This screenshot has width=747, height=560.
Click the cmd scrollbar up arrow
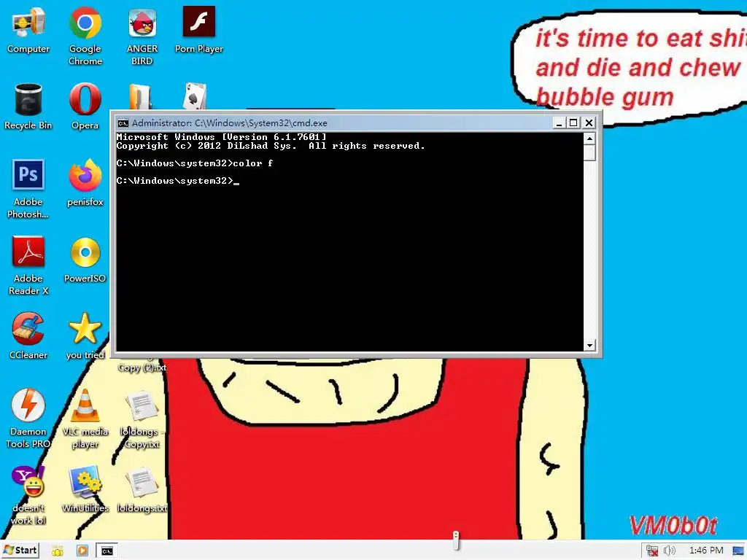pos(589,139)
